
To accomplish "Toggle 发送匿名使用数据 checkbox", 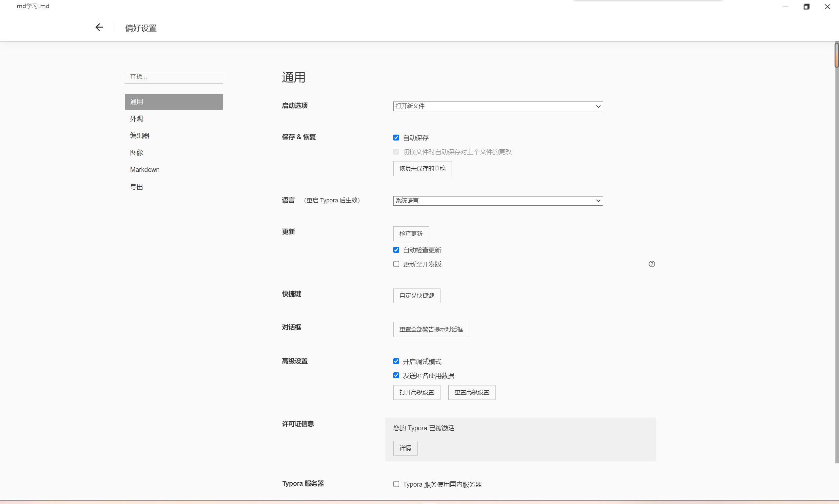I will 396,375.
